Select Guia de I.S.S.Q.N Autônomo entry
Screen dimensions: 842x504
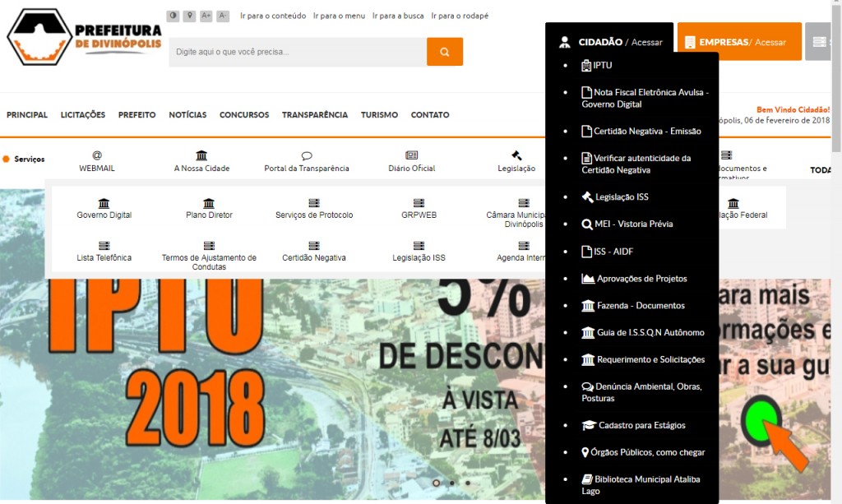(643, 332)
